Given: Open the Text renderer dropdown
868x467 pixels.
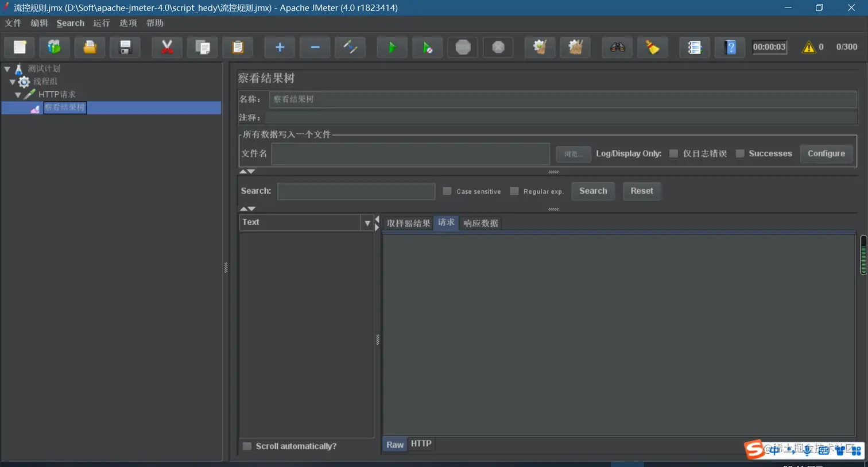Looking at the screenshot, I should pyautogui.click(x=367, y=223).
